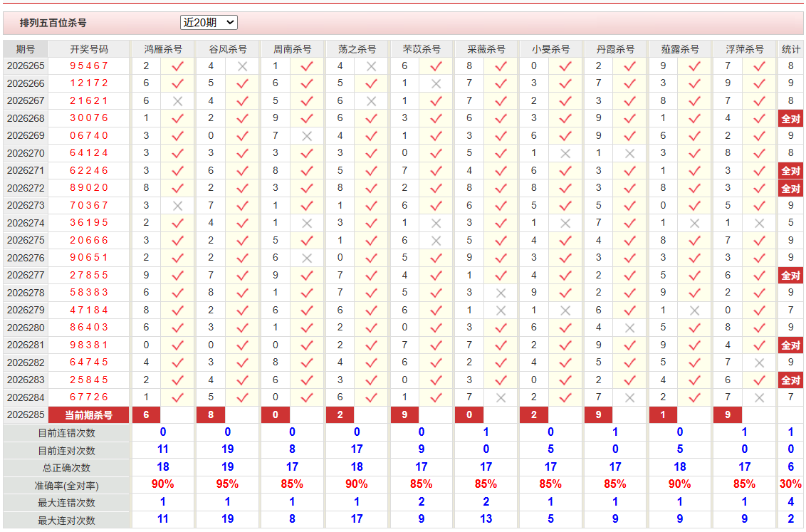Select the 期号 column header
This screenshot has height=532, width=806.
[25, 49]
